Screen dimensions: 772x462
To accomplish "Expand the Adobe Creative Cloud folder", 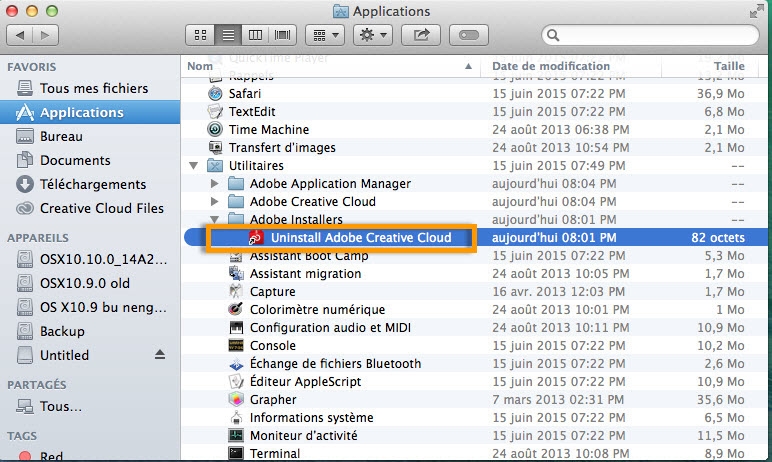I will pyautogui.click(x=214, y=201).
